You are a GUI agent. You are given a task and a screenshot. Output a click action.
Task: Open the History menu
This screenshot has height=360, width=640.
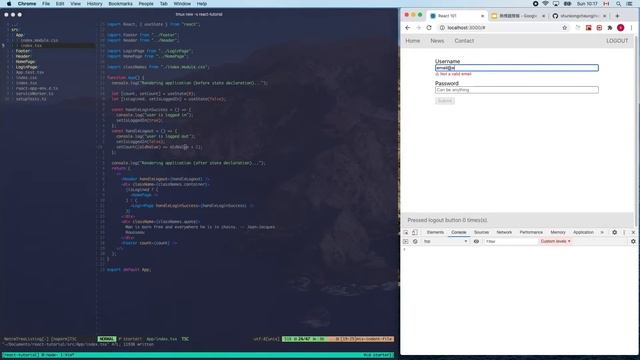coord(94,4)
